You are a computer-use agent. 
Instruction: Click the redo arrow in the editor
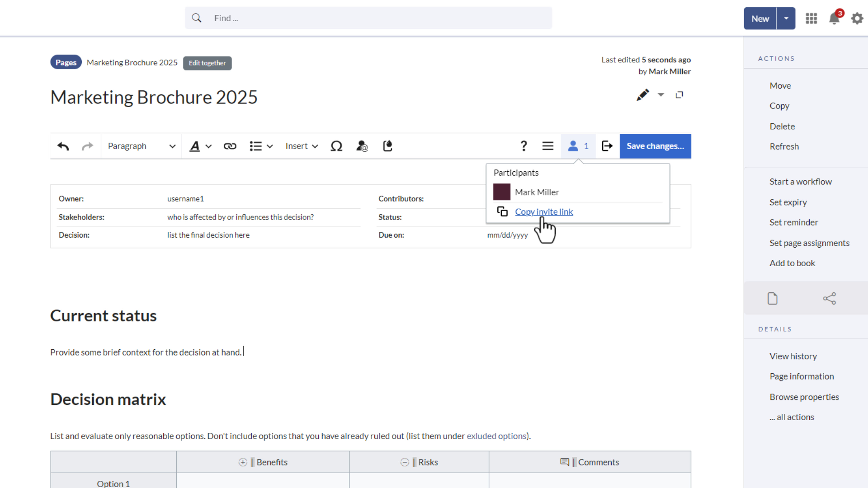pos(87,146)
